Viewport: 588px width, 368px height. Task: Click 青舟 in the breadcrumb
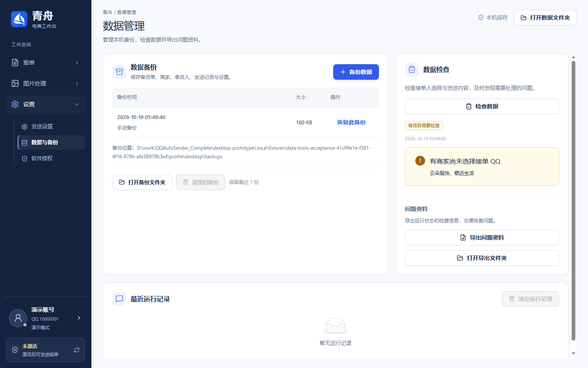point(107,12)
